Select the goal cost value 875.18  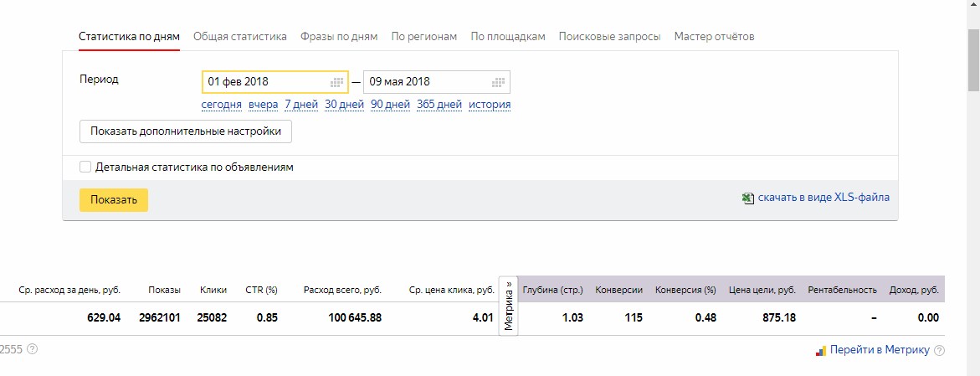[779, 318]
